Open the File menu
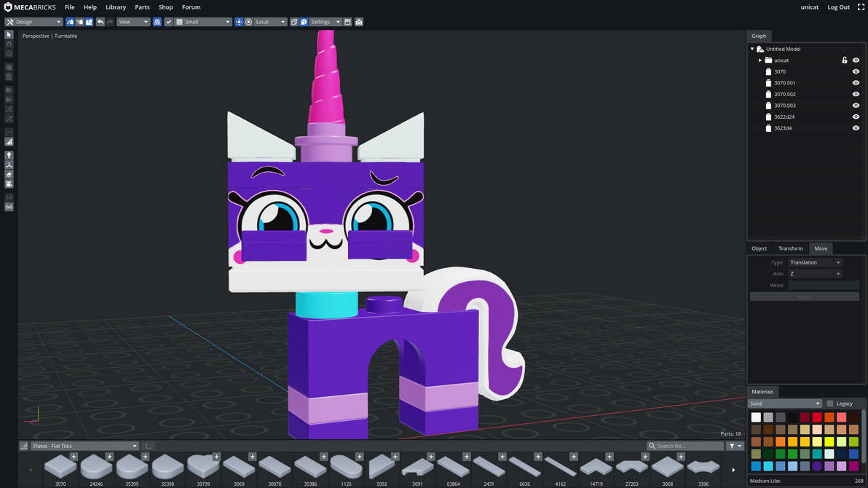This screenshot has height=488, width=868. pyautogui.click(x=70, y=7)
